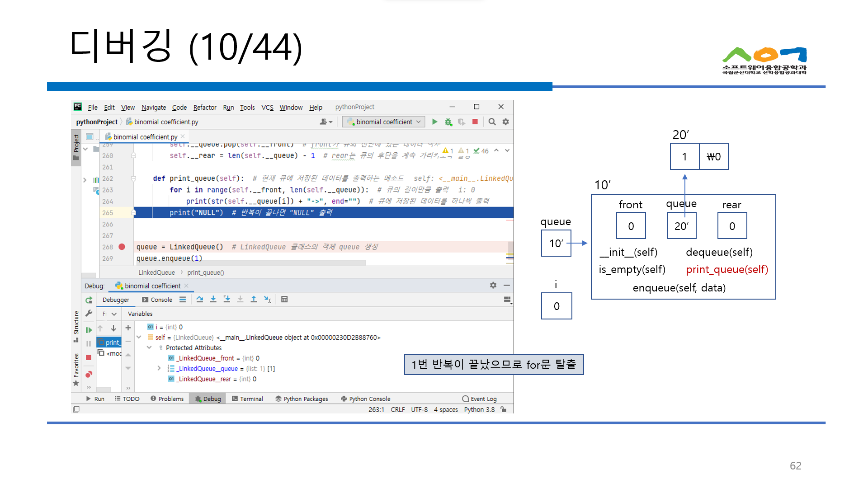The height and width of the screenshot is (488, 868).
Task: Click the green Run button in toolbar
Action: (434, 122)
